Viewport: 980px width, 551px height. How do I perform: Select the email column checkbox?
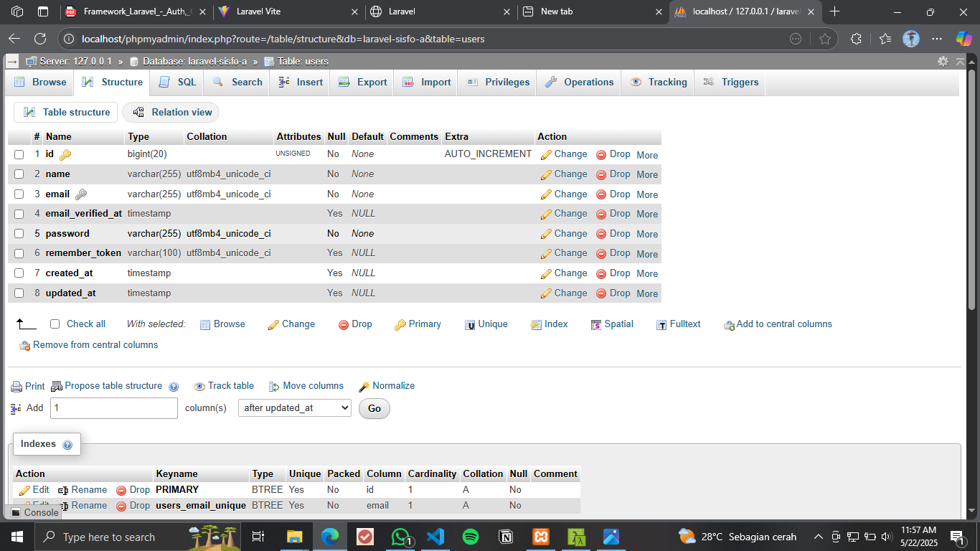click(x=19, y=194)
